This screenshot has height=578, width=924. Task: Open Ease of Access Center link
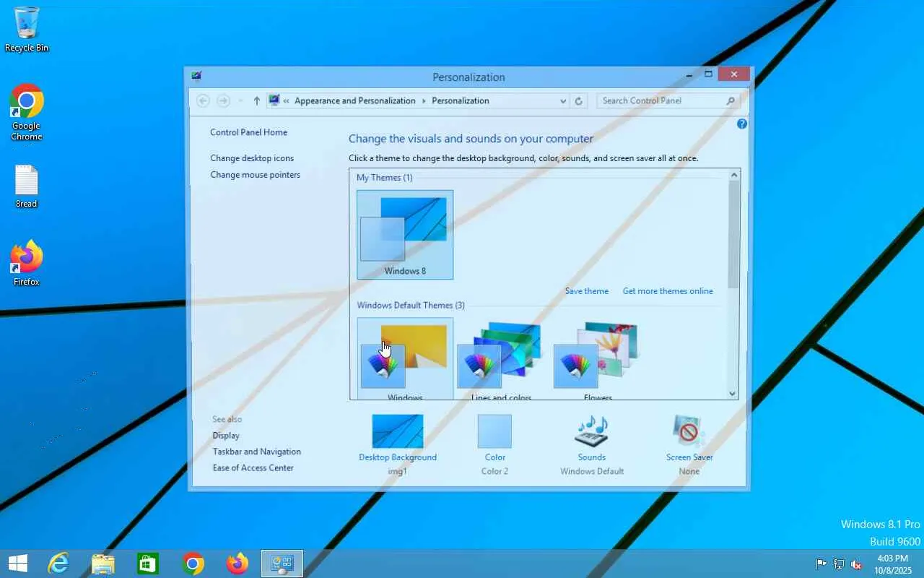[253, 468]
